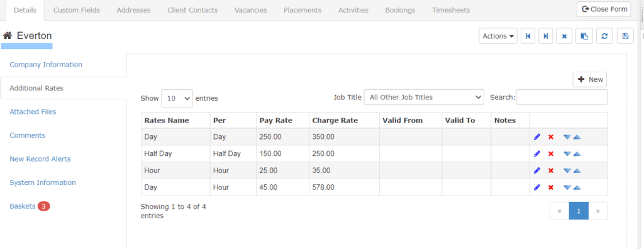Edit the Half Day rate row
644x249 pixels.
537,153
